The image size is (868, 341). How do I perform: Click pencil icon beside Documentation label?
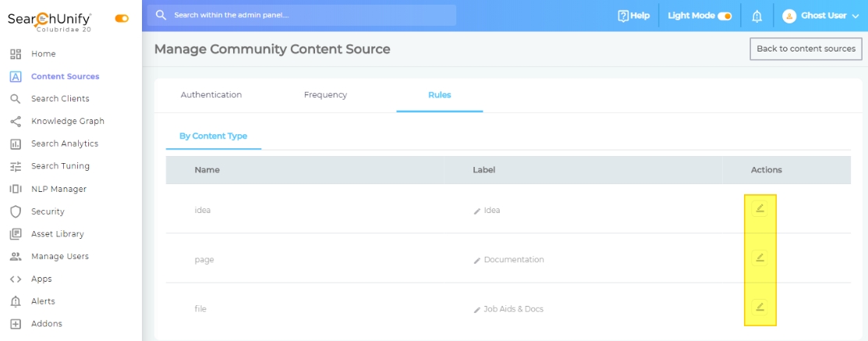(477, 261)
